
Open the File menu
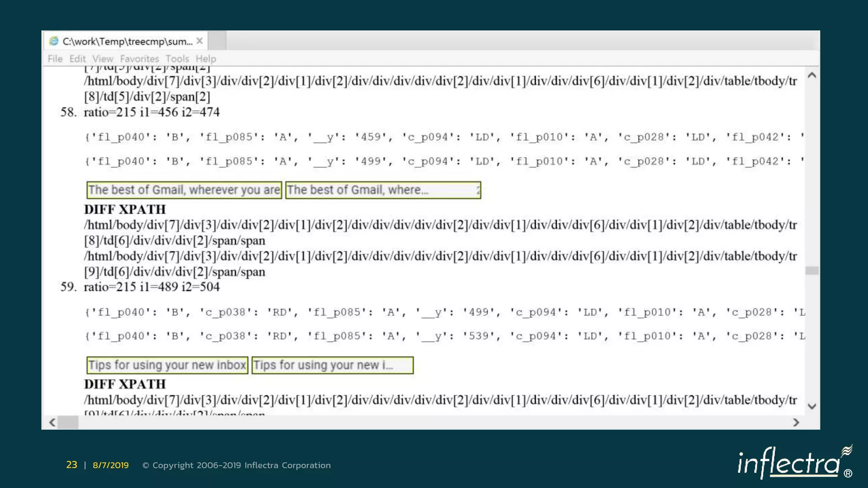point(55,59)
